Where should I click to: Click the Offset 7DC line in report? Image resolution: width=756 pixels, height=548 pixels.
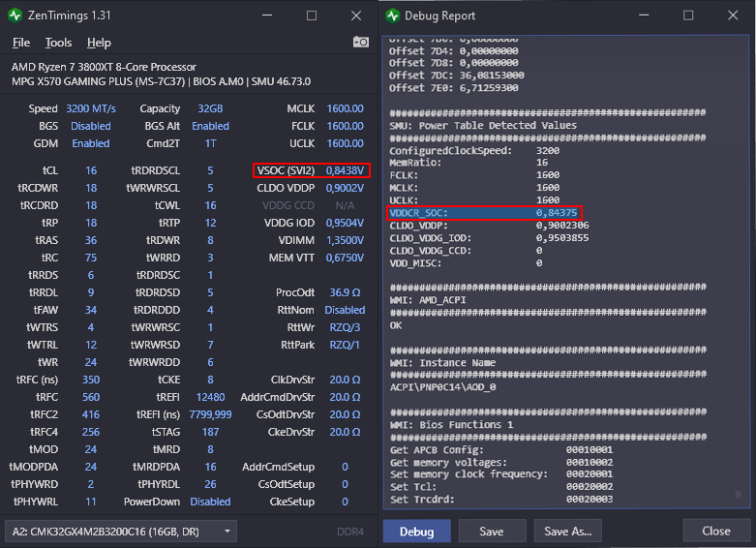[457, 76]
